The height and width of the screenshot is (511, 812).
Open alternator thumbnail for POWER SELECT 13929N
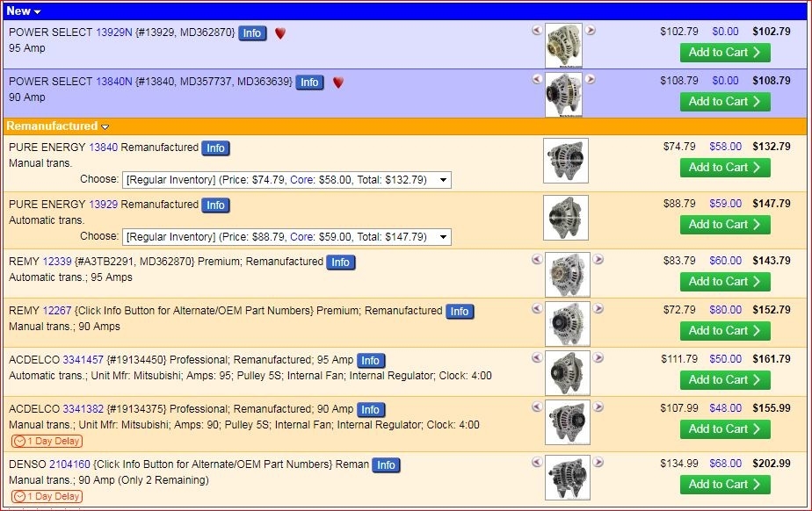[x=563, y=46]
